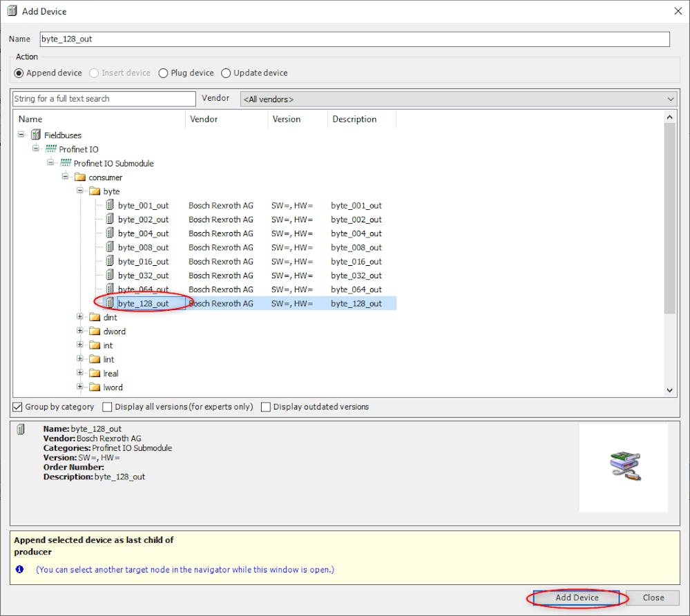Collapse the byte folder node
This screenshot has width=690, height=616.
[80, 191]
